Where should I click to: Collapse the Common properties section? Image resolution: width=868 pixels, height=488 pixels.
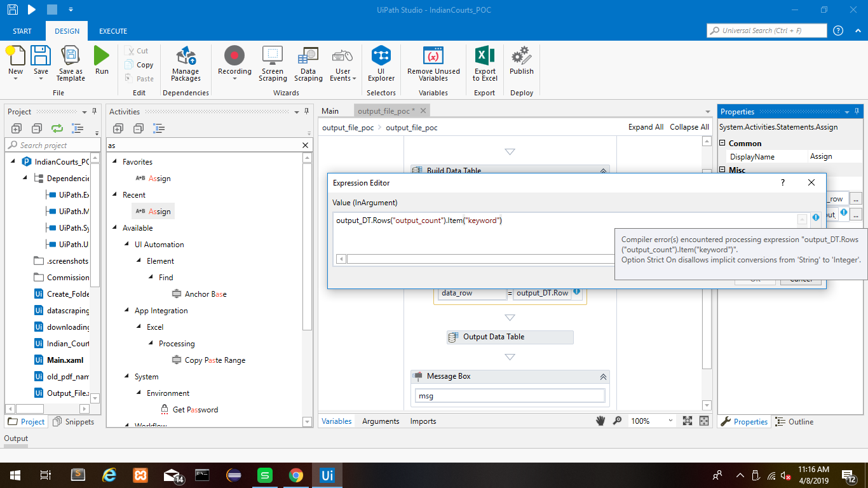click(x=722, y=144)
